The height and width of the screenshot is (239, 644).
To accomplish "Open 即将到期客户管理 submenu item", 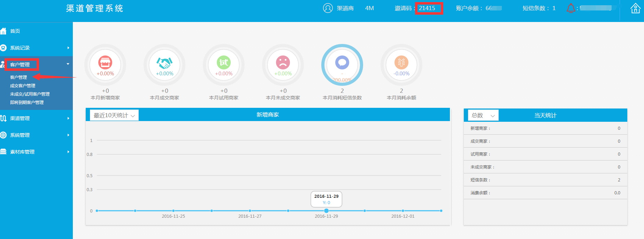I will (27, 103).
